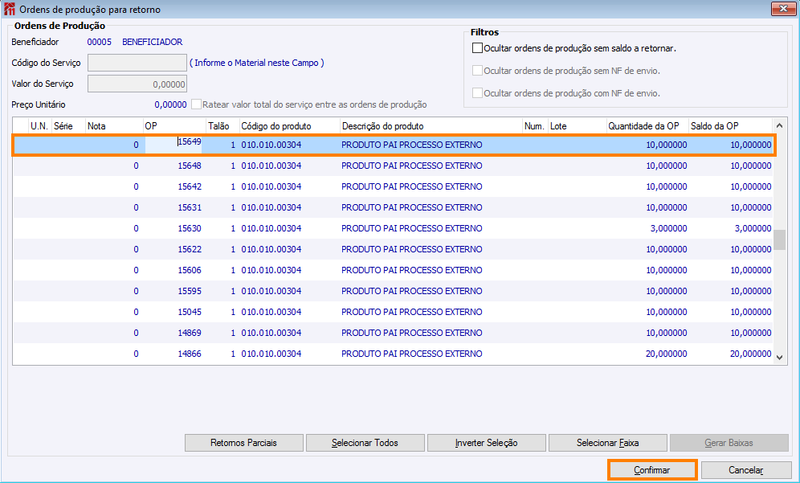Image resolution: width=800 pixels, height=483 pixels.
Task: Select row with OP 15631
Action: click(x=393, y=208)
